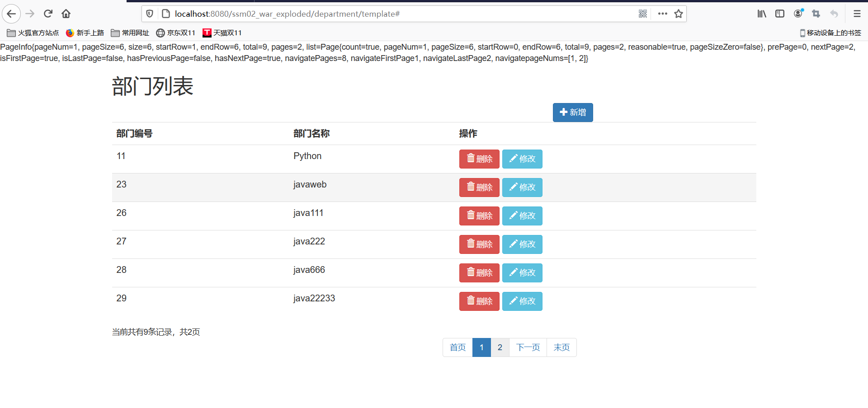Image resolution: width=868 pixels, height=408 pixels.
Task: Bookmark this page with the star icon
Action: 678,14
